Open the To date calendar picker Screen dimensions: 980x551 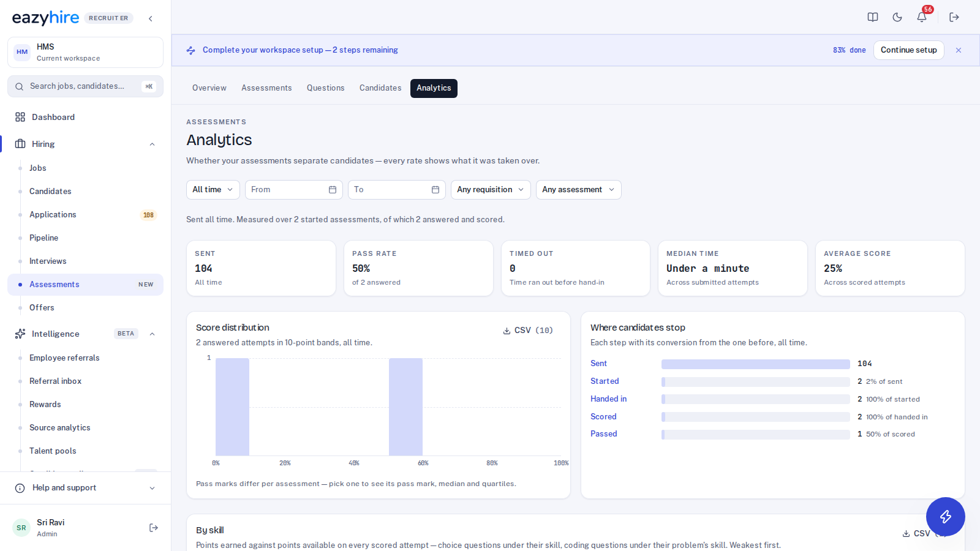435,190
